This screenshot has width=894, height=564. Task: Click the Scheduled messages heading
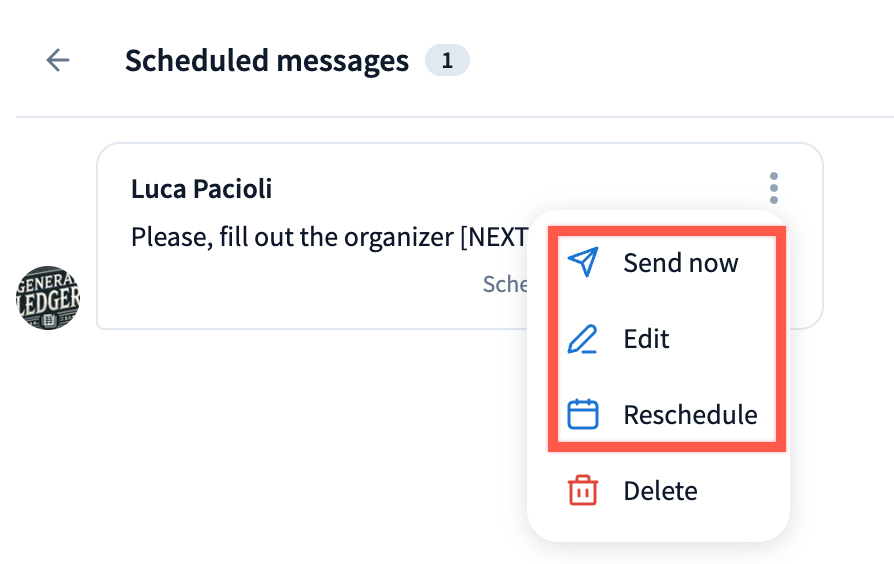[266, 61]
